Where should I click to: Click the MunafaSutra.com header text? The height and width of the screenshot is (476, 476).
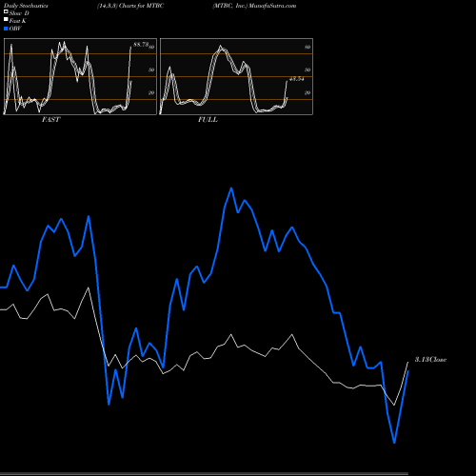(272, 6)
